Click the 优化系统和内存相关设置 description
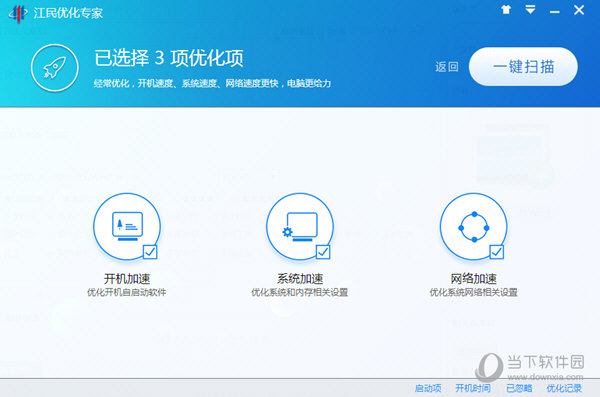Image resolution: width=600 pixels, height=397 pixels. coord(300,292)
